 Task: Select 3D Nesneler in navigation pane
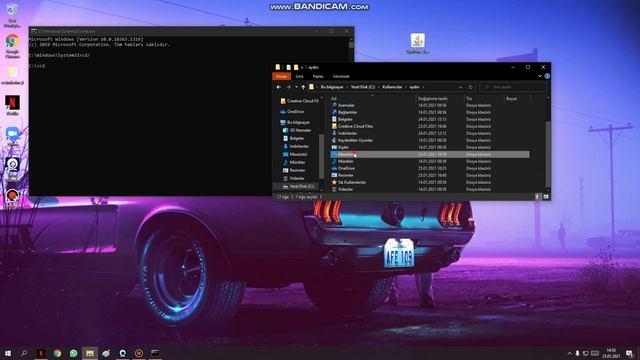coord(297,130)
